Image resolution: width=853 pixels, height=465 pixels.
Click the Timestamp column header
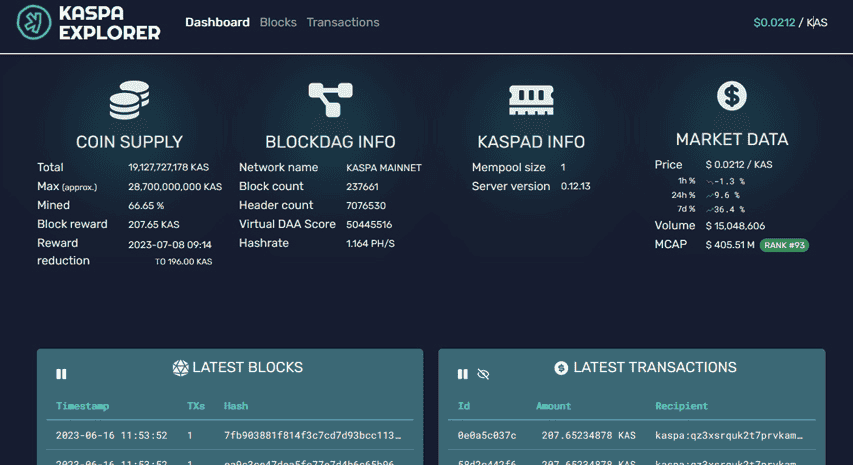[82, 406]
